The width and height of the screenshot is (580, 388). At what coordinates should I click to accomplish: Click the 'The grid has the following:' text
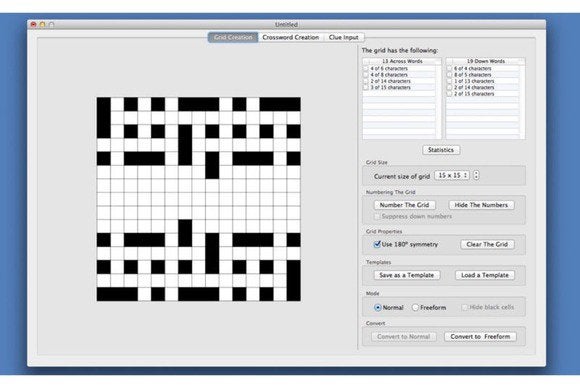399,50
